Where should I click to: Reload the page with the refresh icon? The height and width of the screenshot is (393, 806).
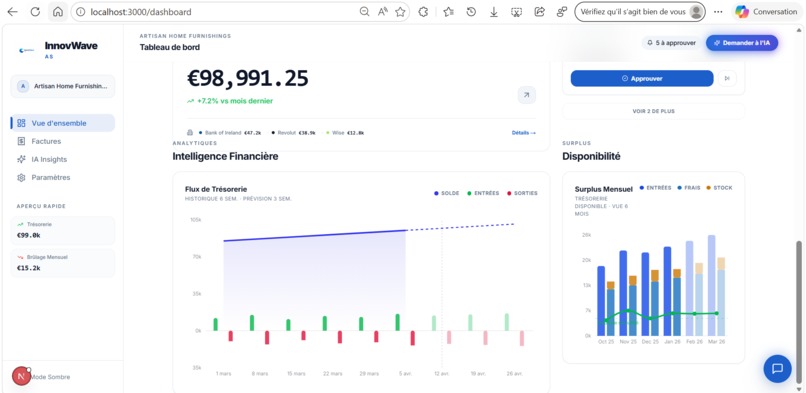[x=35, y=12]
